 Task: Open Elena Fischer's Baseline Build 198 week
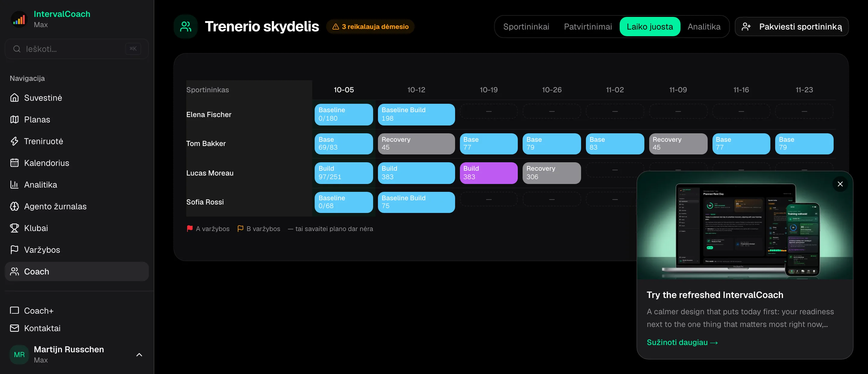(416, 114)
